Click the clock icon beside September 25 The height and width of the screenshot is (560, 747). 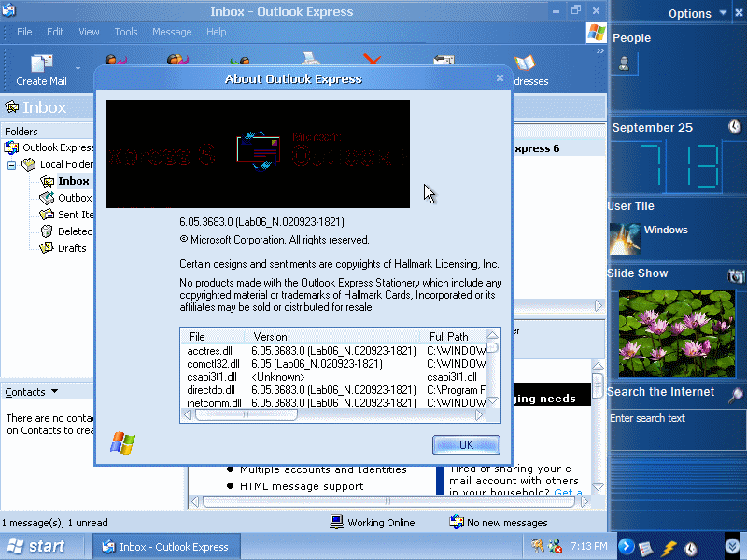(735, 127)
